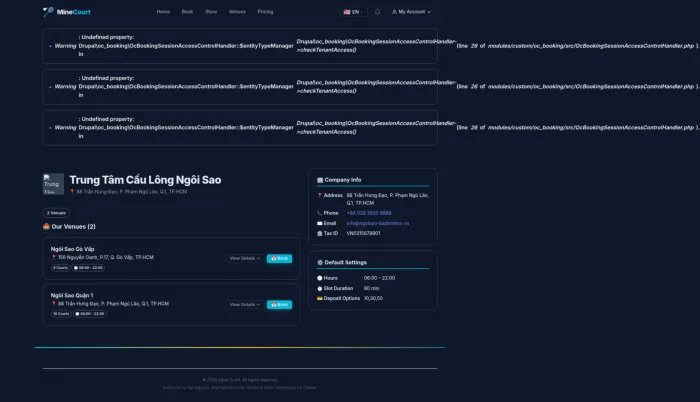Click the tenant logo thumbnail image

(x=53, y=184)
